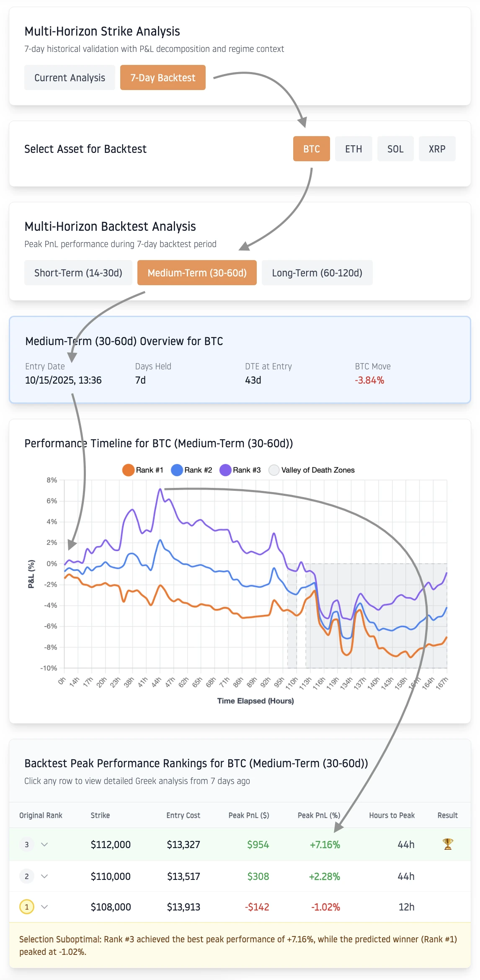Select the Medium-Term (30-60d) horizon
This screenshot has height=980, width=480.
click(197, 273)
